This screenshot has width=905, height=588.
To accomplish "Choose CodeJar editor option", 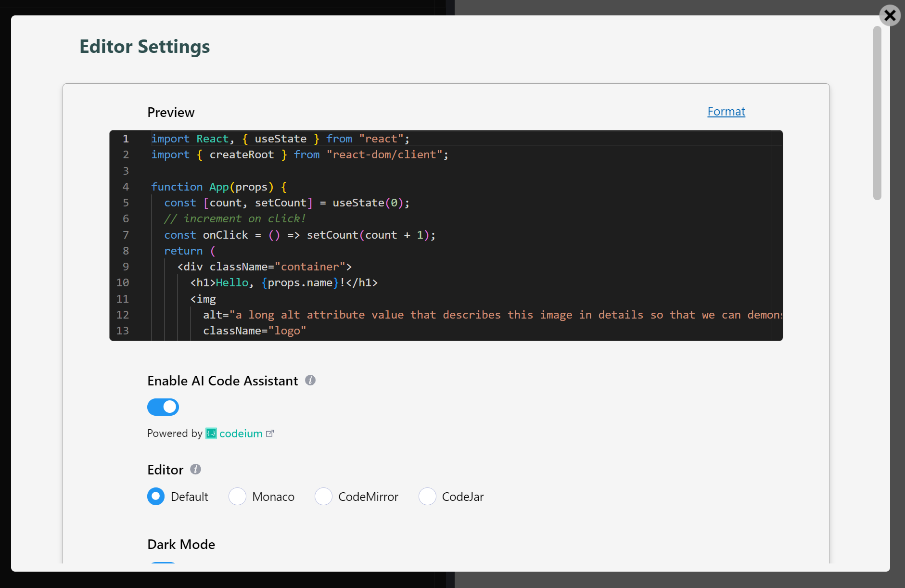I will pyautogui.click(x=427, y=496).
